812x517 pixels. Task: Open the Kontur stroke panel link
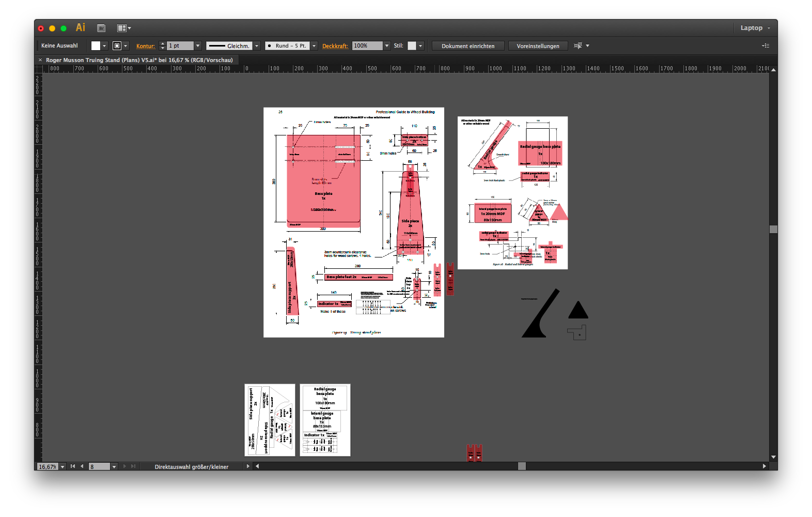pyautogui.click(x=146, y=46)
